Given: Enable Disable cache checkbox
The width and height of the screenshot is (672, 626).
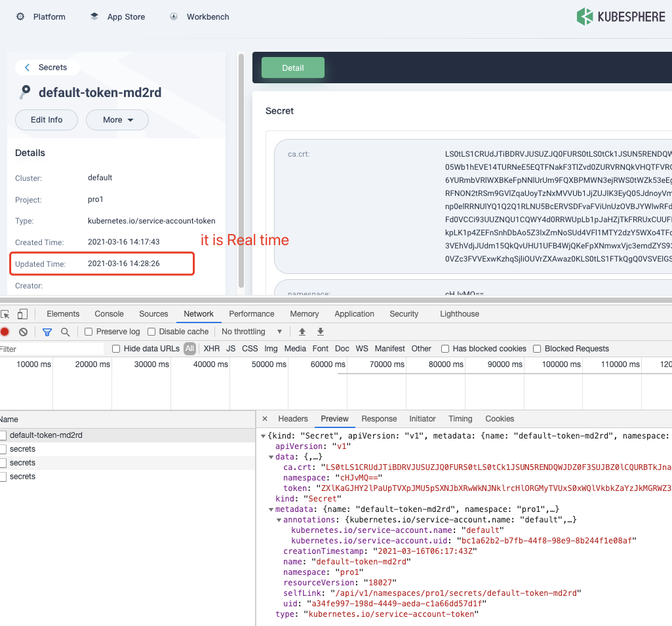Looking at the screenshot, I should [x=151, y=332].
